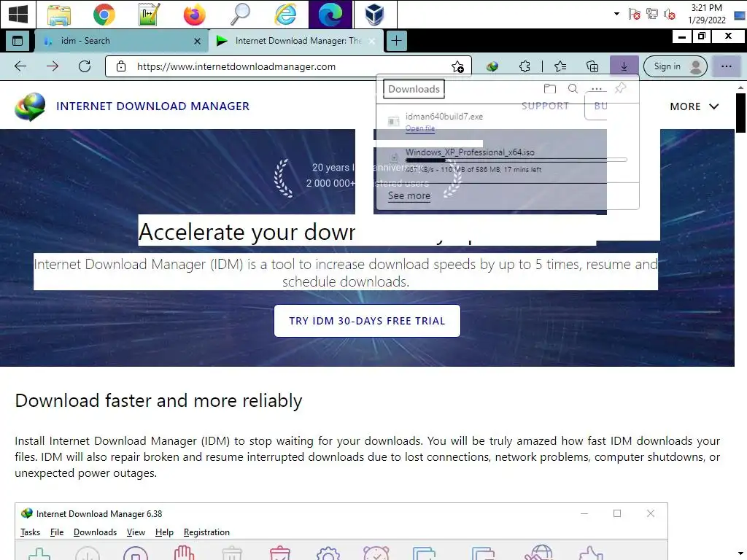Screen dimensions: 747x560
Task: Open the Edge tab actions menu
Action: 18,41
